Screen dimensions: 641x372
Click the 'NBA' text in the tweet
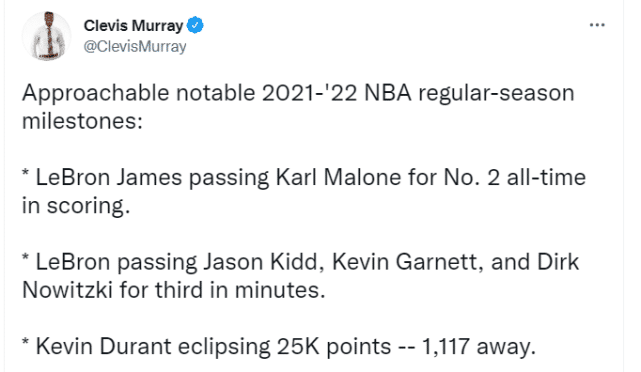pos(388,93)
